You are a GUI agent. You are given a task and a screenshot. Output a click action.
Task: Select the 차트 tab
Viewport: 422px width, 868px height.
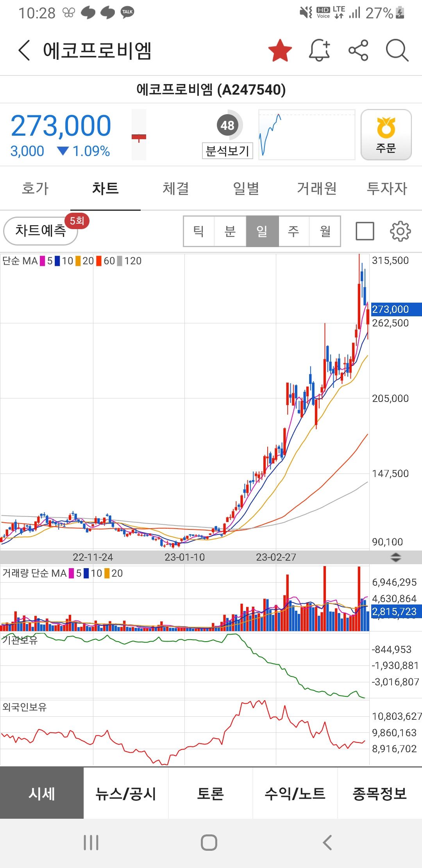pyautogui.click(x=105, y=188)
